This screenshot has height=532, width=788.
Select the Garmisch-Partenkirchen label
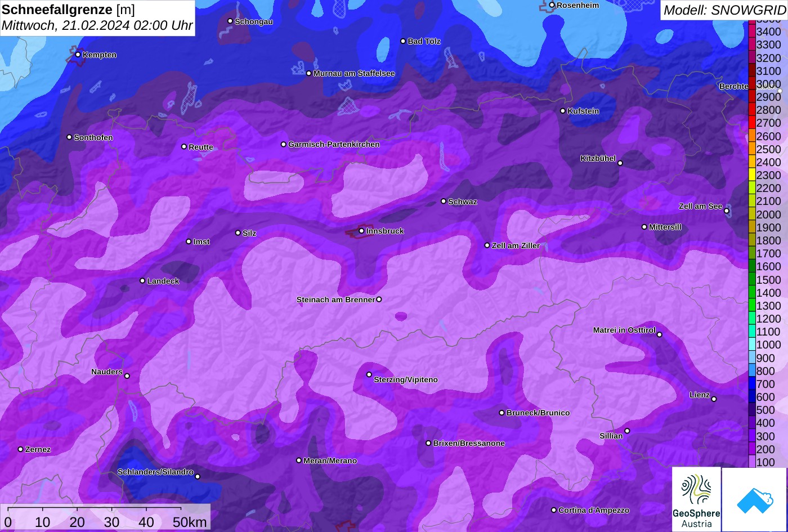[334, 144]
